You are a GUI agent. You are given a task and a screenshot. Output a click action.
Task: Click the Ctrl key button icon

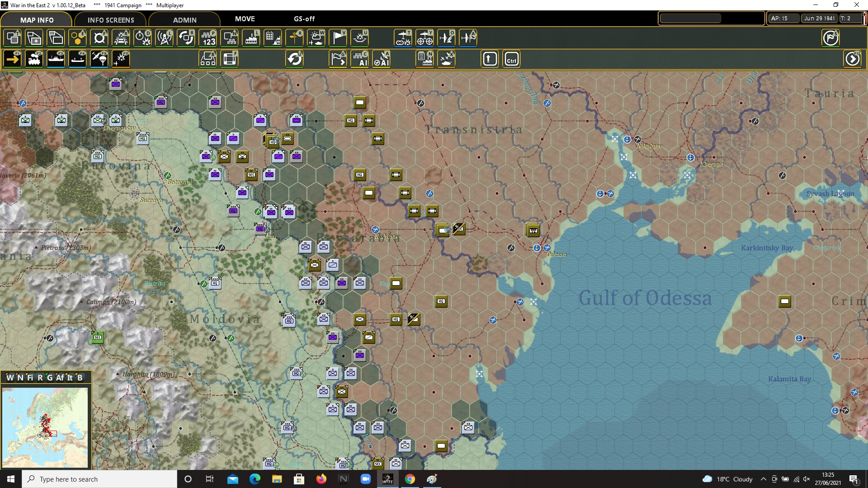511,59
